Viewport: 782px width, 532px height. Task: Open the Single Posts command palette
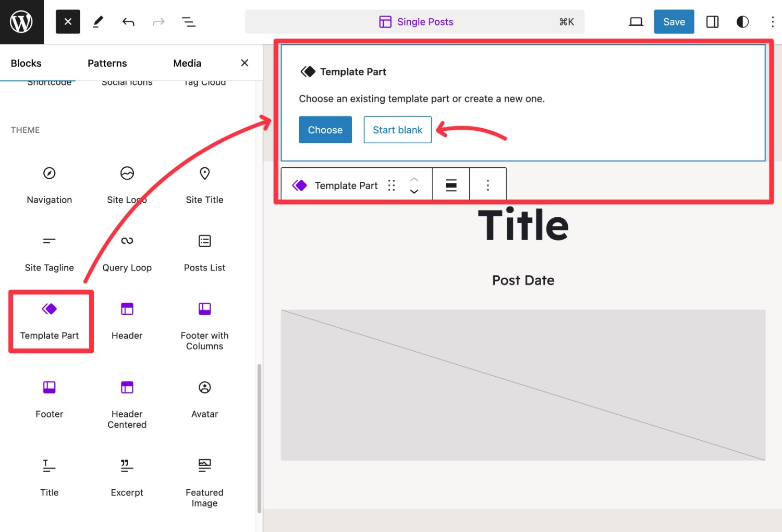click(x=414, y=22)
